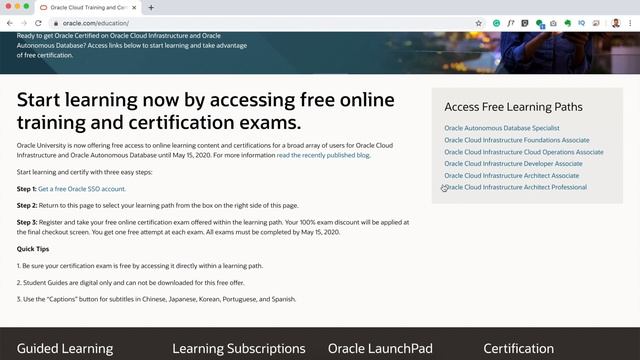This screenshot has width=640, height=360.
Task: Open the Chrome three-dot menu
Action: (x=630, y=23)
